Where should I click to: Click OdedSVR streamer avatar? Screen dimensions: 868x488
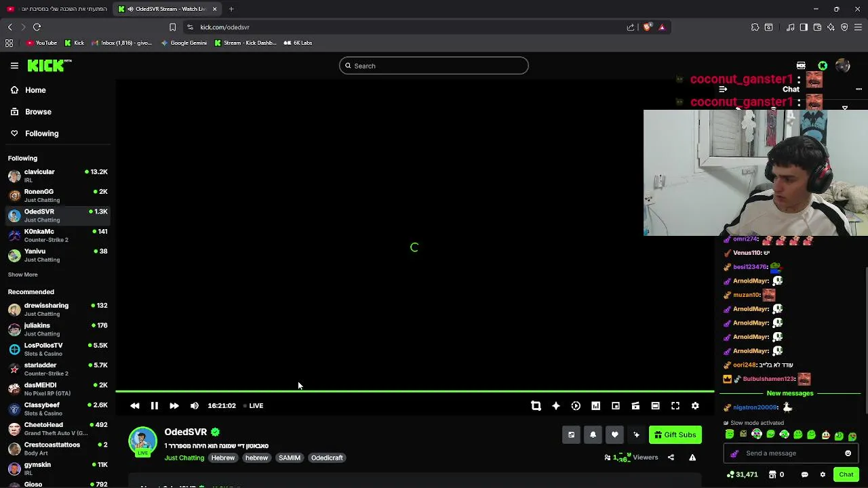143,441
